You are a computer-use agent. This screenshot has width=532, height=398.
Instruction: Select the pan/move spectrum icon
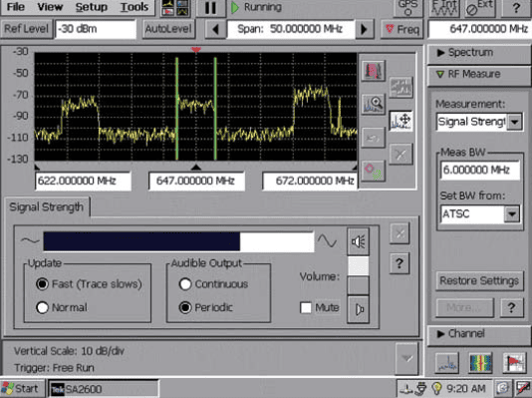click(400, 121)
